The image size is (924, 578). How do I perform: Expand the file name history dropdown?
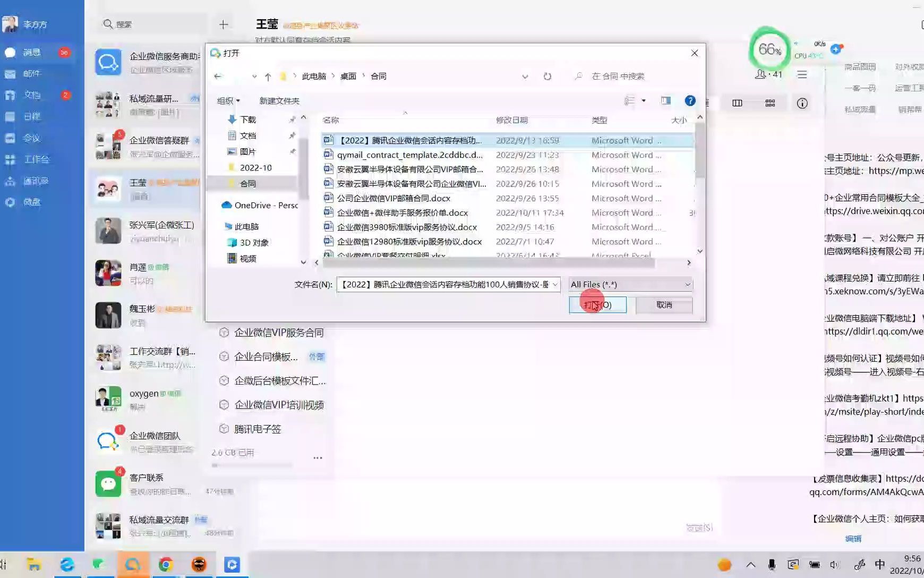[555, 285]
